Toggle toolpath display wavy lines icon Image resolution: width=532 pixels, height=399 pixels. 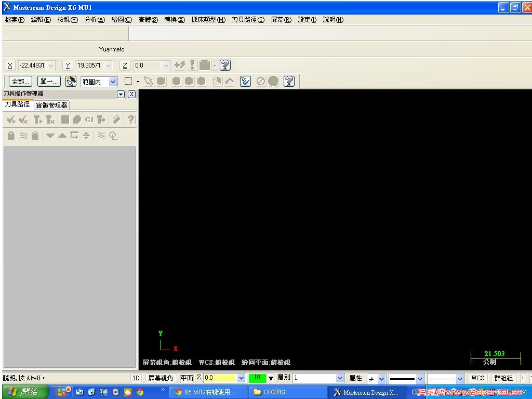(x=23, y=136)
